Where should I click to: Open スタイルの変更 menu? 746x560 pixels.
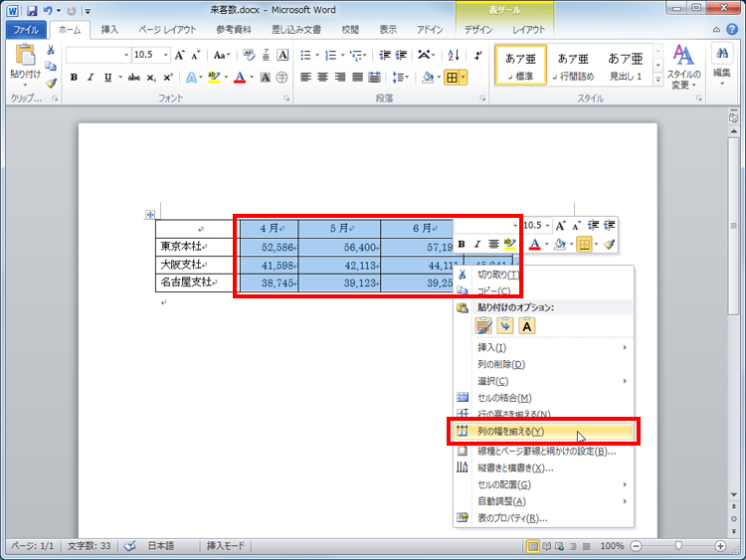pyautogui.click(x=683, y=68)
